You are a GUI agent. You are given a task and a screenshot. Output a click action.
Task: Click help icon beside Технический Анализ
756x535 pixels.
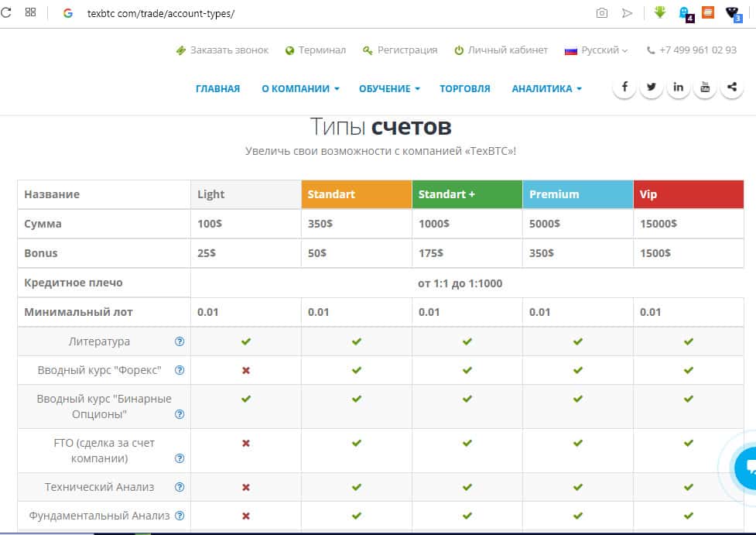point(180,487)
